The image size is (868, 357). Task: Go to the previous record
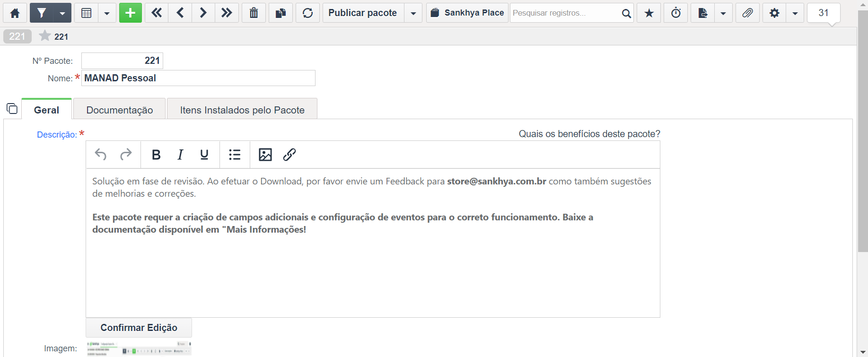coord(180,13)
